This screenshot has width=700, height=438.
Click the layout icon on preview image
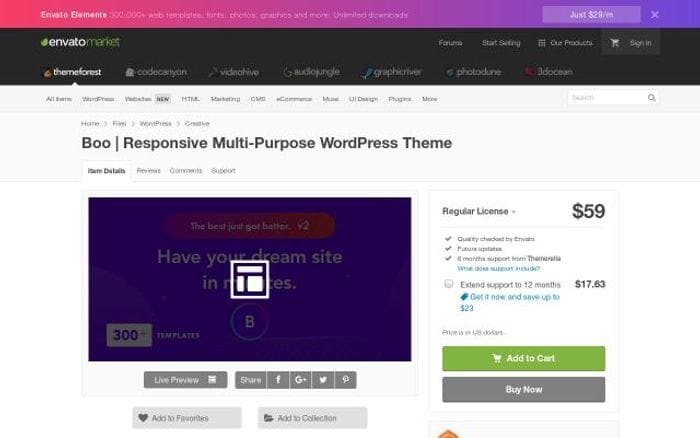click(250, 280)
